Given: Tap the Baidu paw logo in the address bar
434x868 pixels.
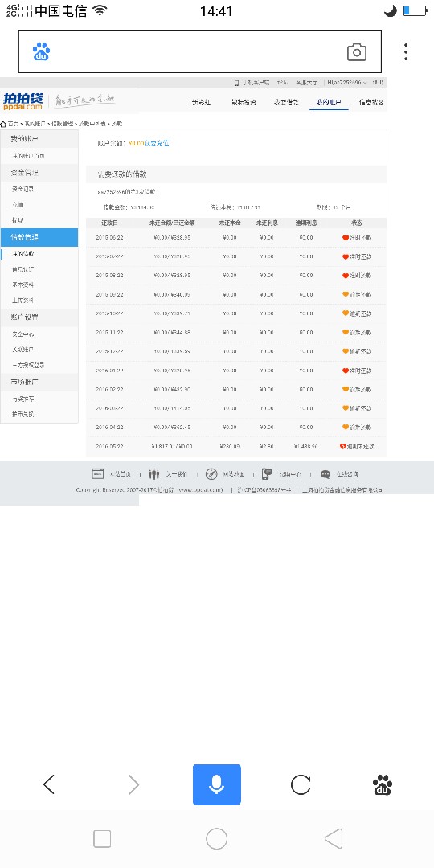Looking at the screenshot, I should pos(42,51).
